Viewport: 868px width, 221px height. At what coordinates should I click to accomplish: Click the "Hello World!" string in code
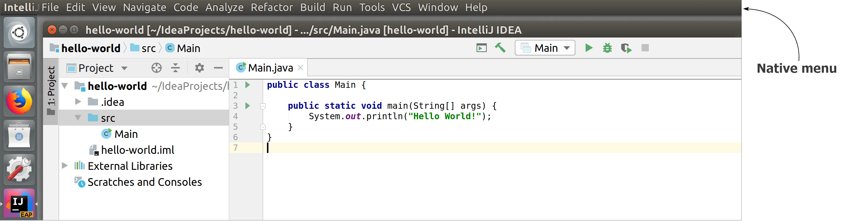pyautogui.click(x=444, y=116)
